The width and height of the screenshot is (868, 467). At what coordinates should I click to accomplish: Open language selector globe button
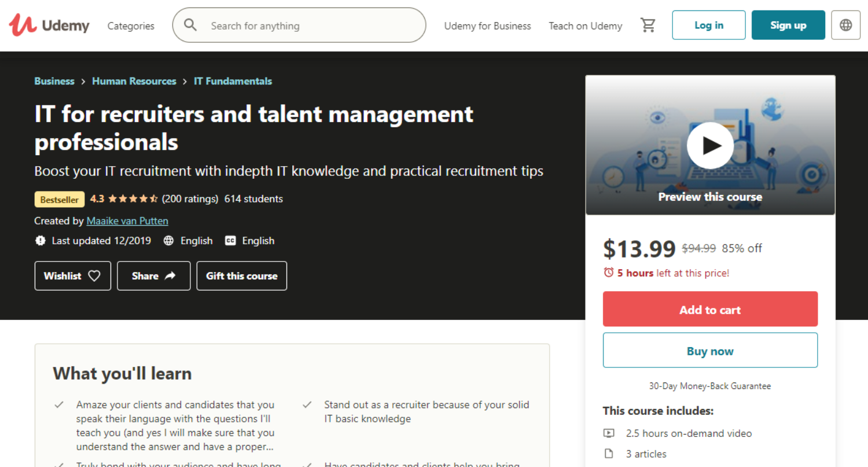[x=845, y=25]
